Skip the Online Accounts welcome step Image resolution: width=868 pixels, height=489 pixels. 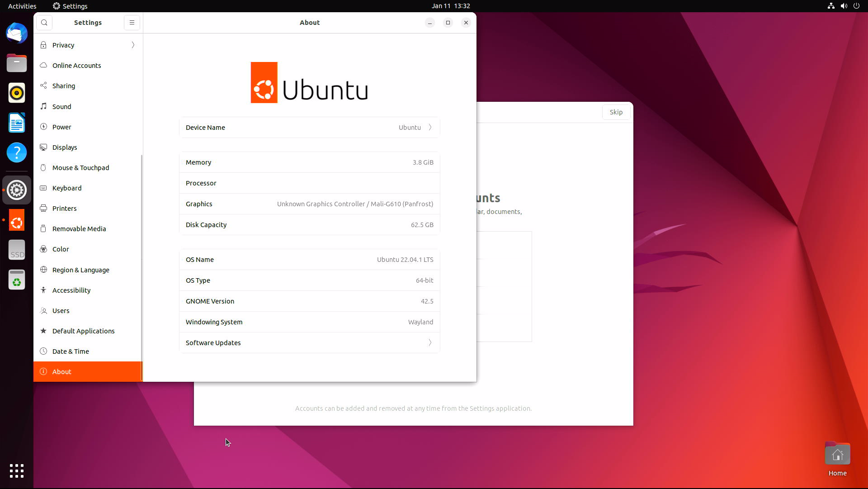pos(616,112)
